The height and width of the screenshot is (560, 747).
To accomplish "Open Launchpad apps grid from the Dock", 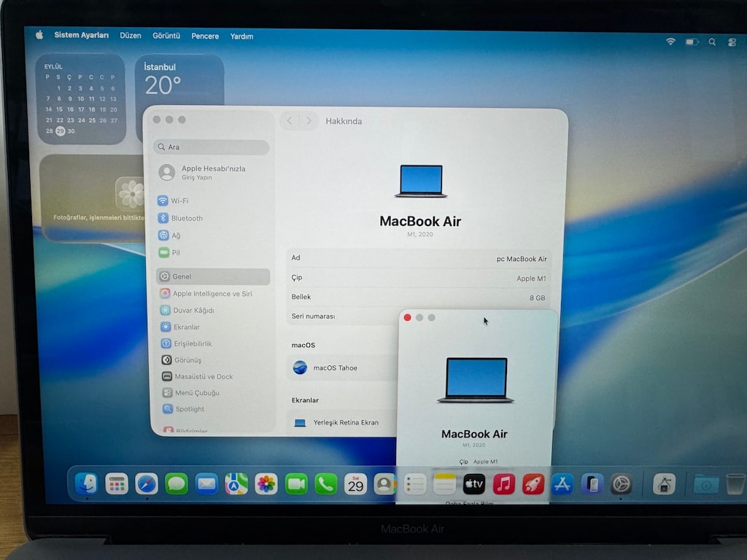I will point(117,484).
